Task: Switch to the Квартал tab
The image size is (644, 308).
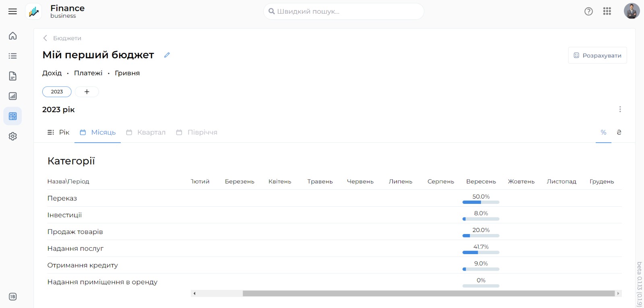Action: (146, 132)
